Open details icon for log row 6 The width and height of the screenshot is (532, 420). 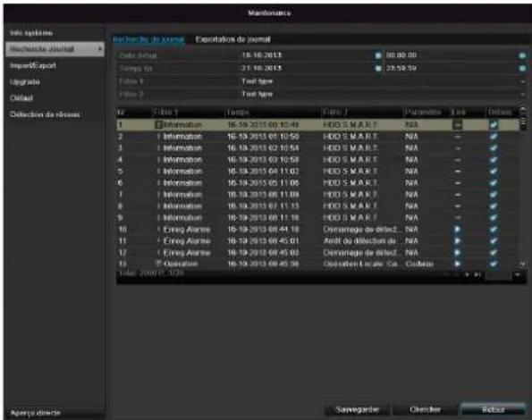click(494, 183)
